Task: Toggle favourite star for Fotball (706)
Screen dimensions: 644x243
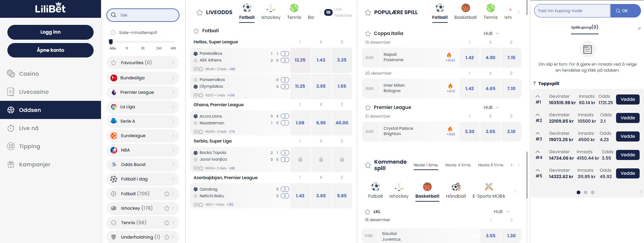Action: tap(167, 194)
